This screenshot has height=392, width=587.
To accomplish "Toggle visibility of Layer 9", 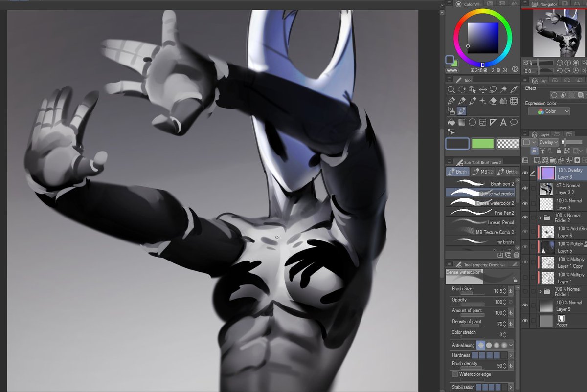I will 525,305.
